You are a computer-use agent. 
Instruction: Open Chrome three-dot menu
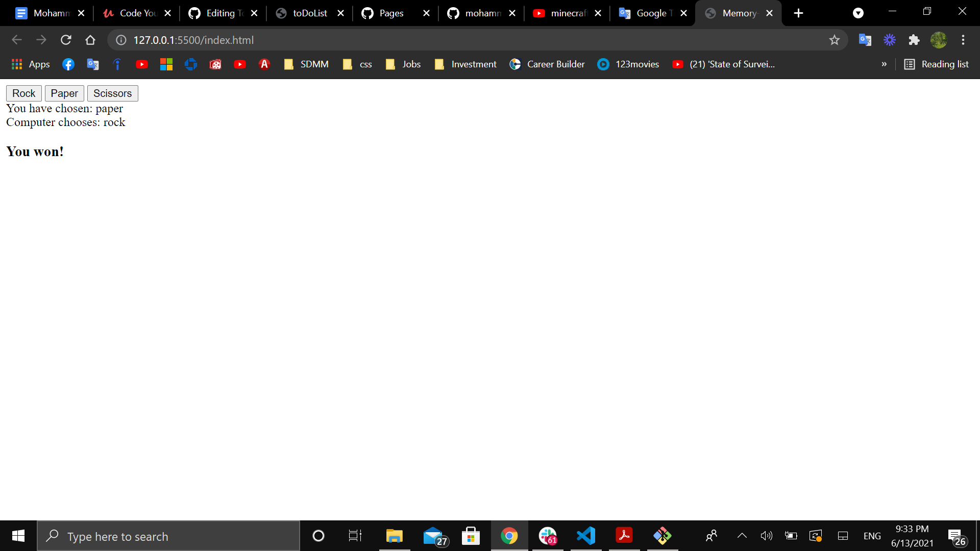click(x=963, y=40)
